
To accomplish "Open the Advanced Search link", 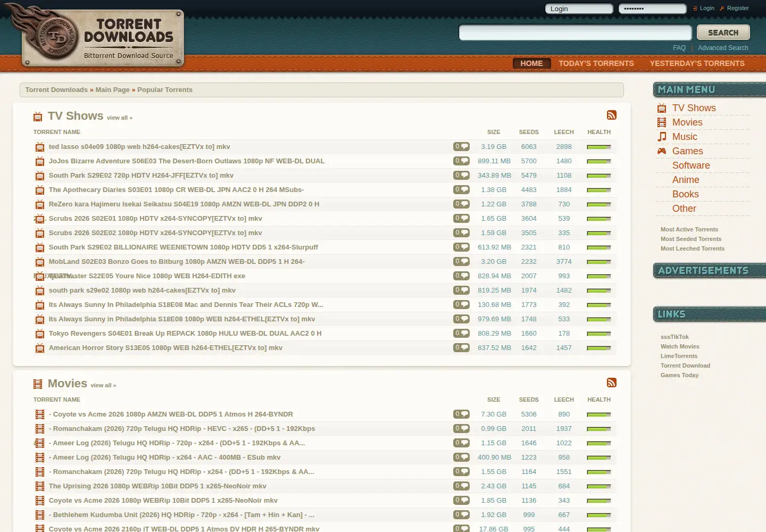I will coord(723,48).
